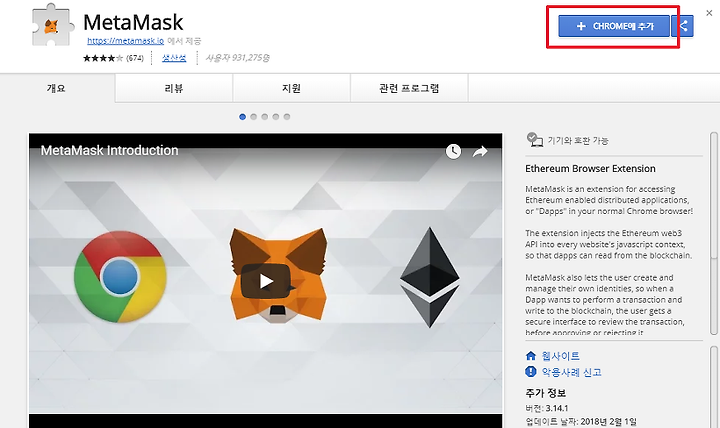Image resolution: width=720 pixels, height=428 pixels.
Task: Select the third carousel dot
Action: pyautogui.click(x=264, y=117)
